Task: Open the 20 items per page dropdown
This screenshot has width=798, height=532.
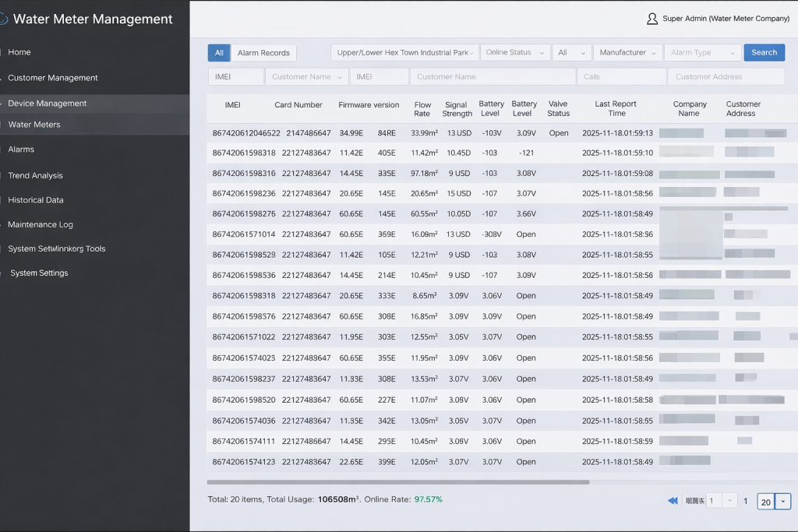Action: pos(784,502)
